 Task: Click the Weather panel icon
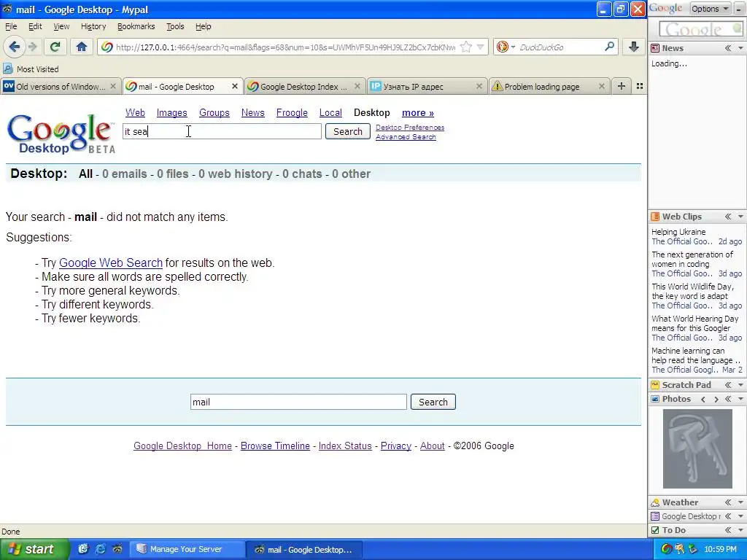point(655,502)
